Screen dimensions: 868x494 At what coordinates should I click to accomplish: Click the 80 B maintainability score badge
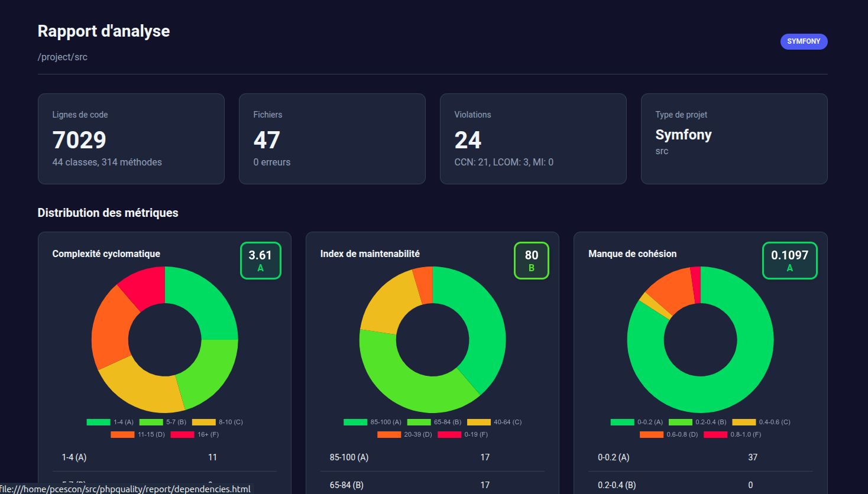point(531,261)
